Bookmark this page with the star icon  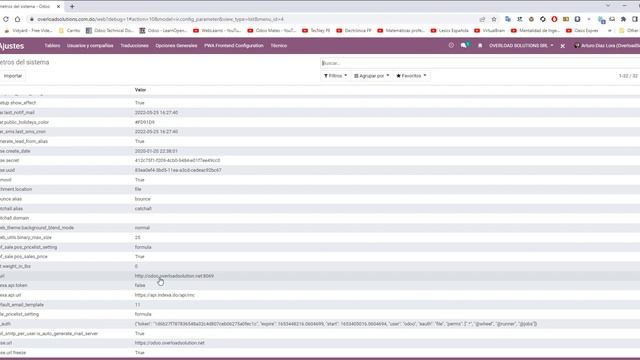[x=494, y=19]
